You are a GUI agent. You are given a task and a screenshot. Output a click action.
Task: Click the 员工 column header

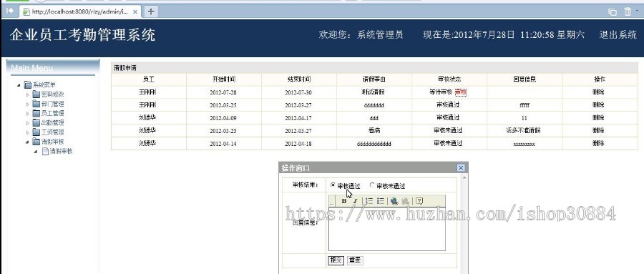coord(149,79)
